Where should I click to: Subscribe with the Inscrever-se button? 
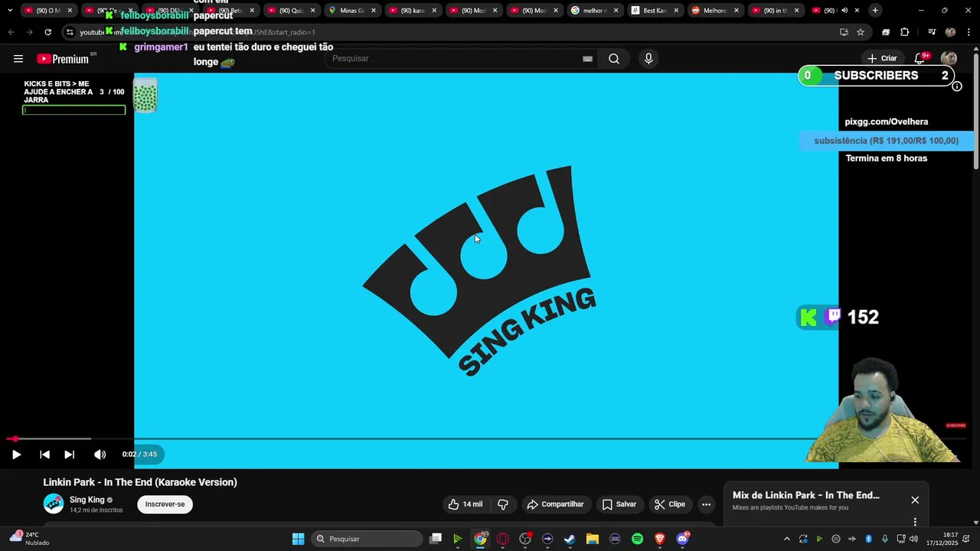(165, 504)
